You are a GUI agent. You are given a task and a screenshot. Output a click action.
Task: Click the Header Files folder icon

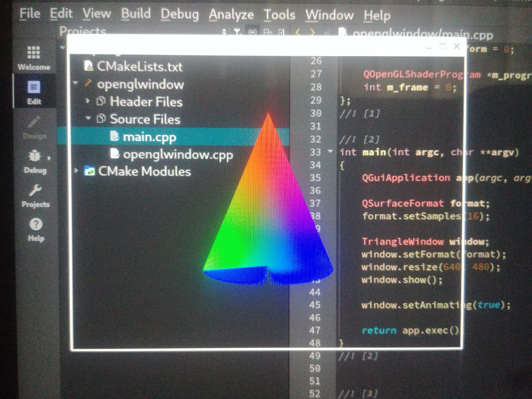101,101
